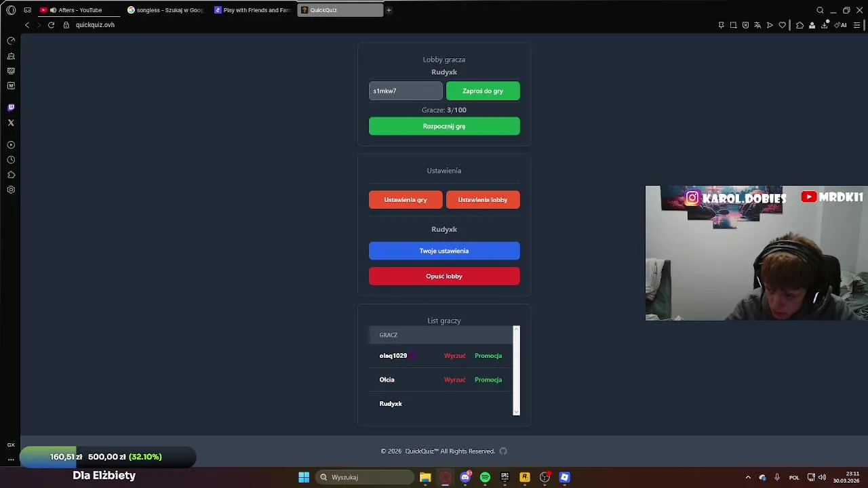
Task: Reload the quickquiz.ovh page
Action: [x=51, y=25]
